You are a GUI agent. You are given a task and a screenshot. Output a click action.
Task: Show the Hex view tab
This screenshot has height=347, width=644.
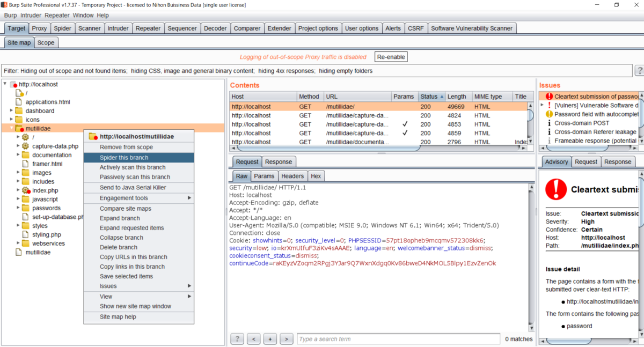click(316, 176)
